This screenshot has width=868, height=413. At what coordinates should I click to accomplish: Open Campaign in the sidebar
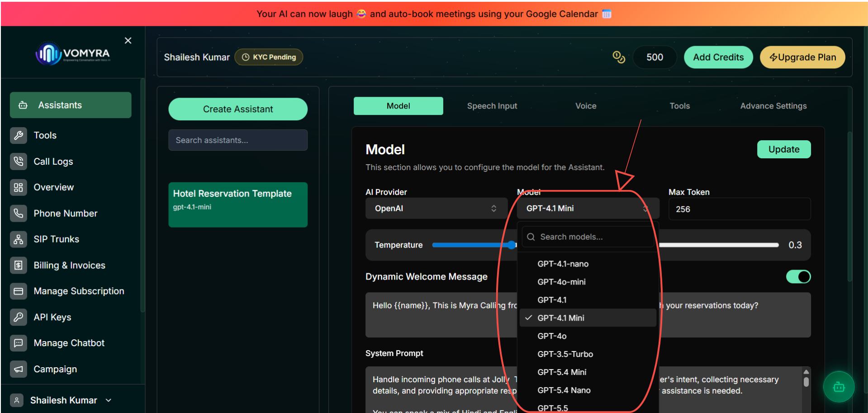tap(71, 369)
